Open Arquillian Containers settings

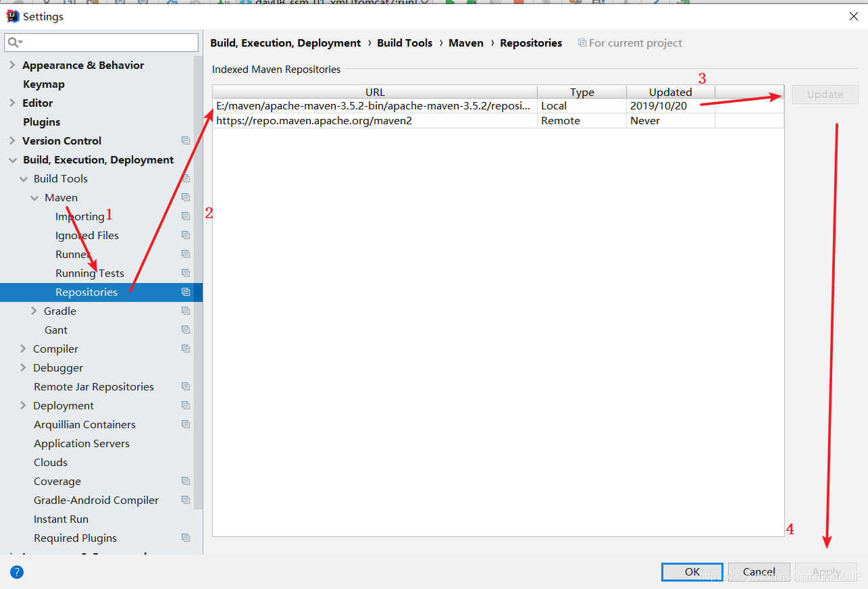85,425
